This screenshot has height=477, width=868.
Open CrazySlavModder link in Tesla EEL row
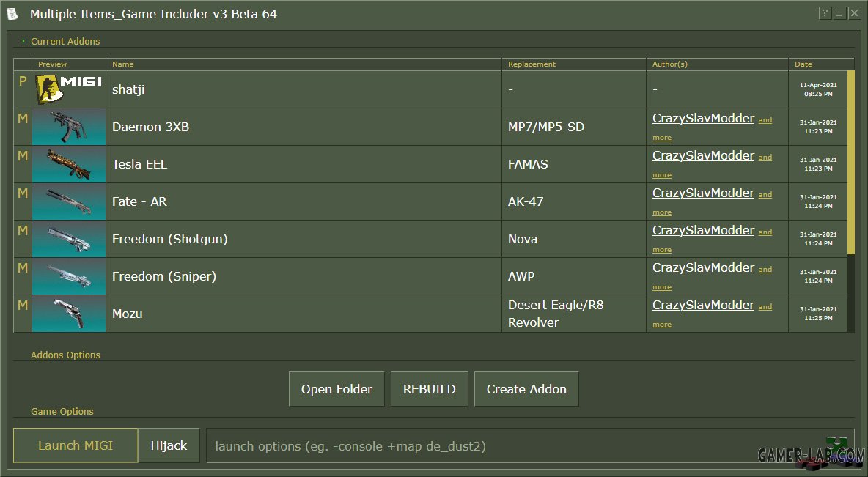703,156
